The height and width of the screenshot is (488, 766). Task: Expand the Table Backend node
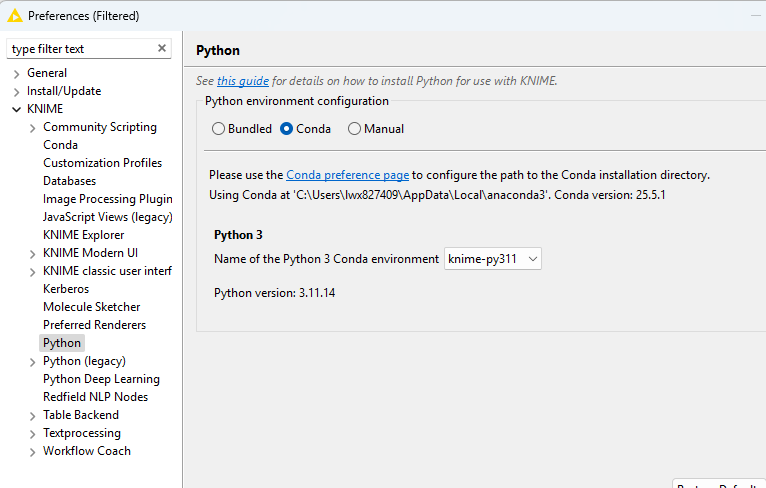pyautogui.click(x=33, y=415)
